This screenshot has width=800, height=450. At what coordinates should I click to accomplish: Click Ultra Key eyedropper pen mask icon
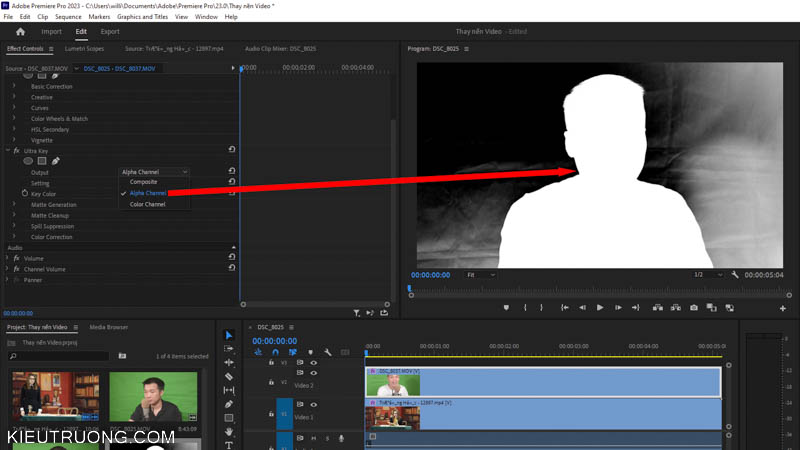(x=56, y=161)
